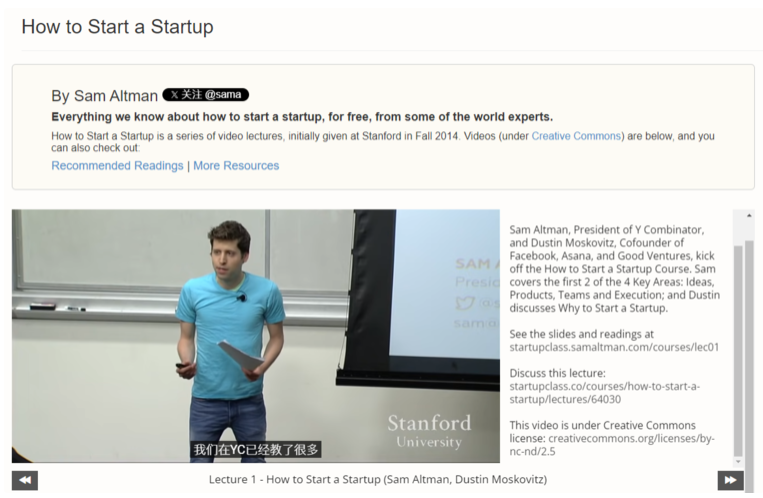This screenshot has width=763, height=498.
Task: Open the Creative Commons link
Action: pyautogui.click(x=576, y=136)
